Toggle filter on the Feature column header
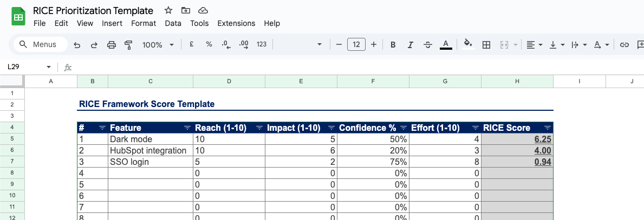 187,128
